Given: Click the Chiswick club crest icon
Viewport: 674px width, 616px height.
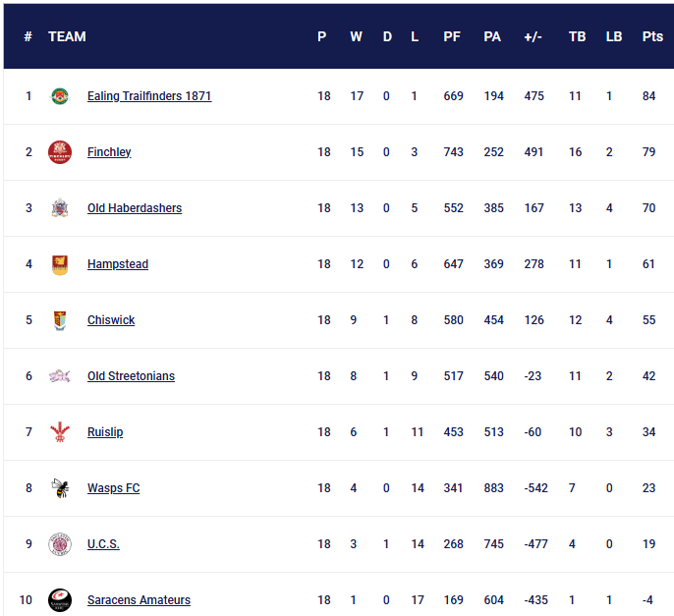Looking at the screenshot, I should point(60,320).
